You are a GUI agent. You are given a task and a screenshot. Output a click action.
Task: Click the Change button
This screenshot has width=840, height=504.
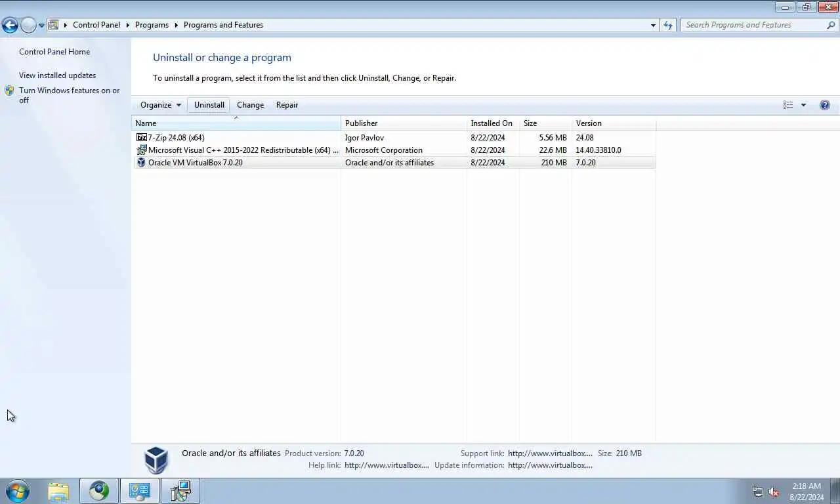(x=250, y=105)
